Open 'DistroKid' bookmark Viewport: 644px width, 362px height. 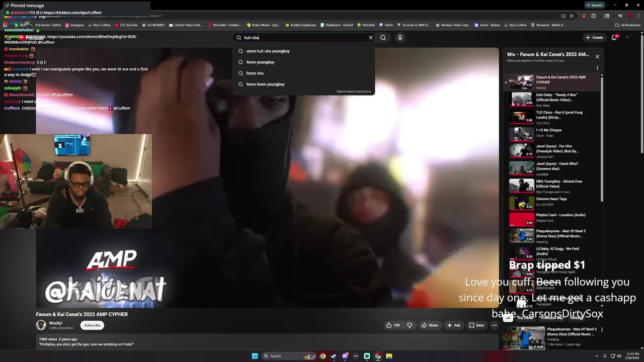[x=367, y=25]
